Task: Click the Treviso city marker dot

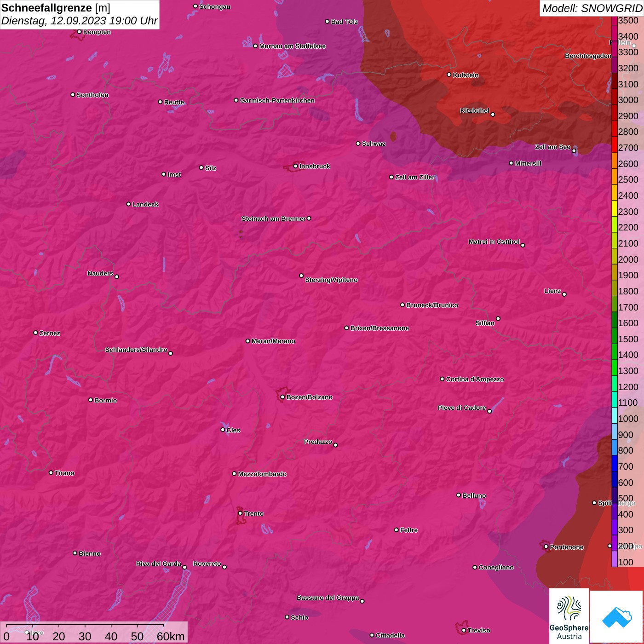Action: click(x=464, y=630)
